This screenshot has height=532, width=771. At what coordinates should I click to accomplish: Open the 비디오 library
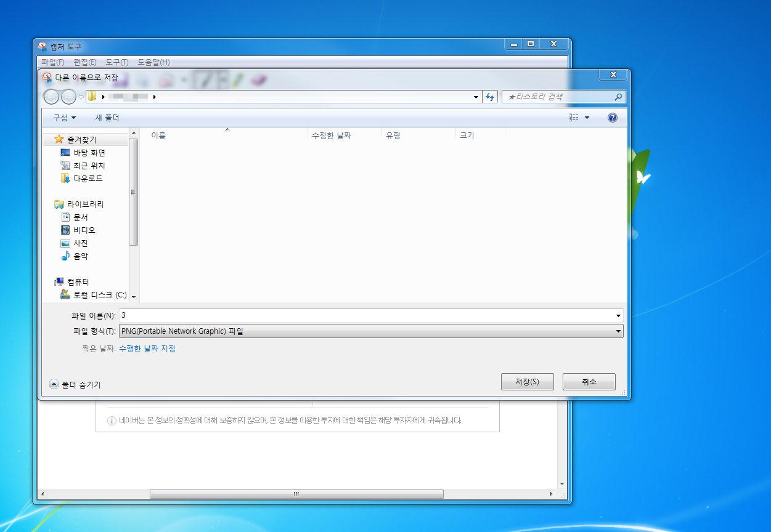pyautogui.click(x=78, y=230)
